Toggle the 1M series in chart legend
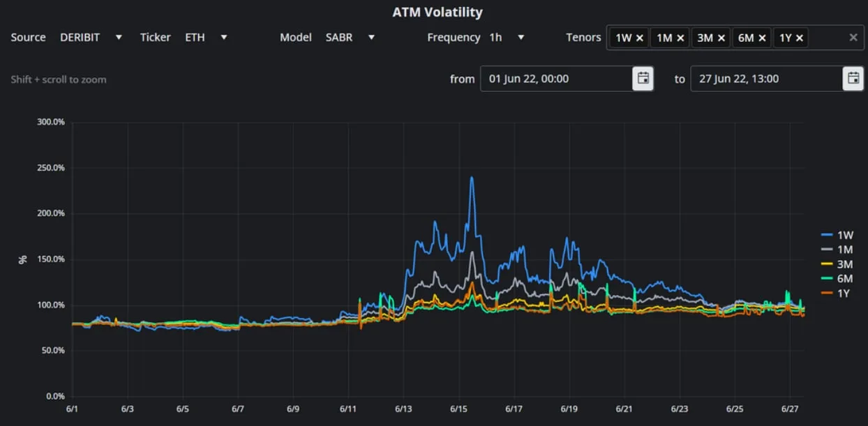Viewport: 868px width, 426px height. point(837,250)
